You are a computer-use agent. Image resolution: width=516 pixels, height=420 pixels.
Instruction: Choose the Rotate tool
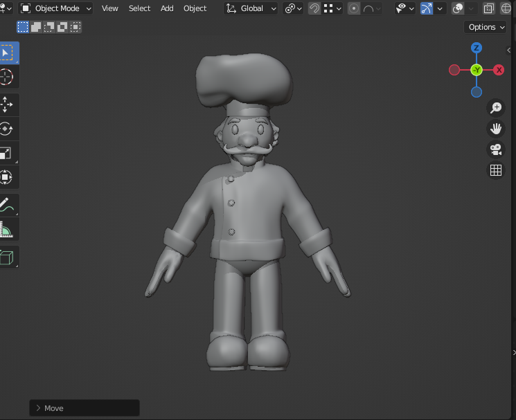pyautogui.click(x=8, y=129)
